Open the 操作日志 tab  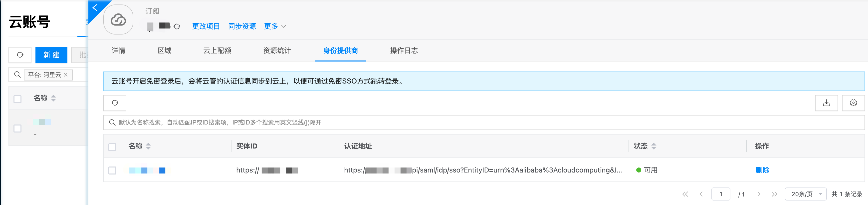coord(404,50)
